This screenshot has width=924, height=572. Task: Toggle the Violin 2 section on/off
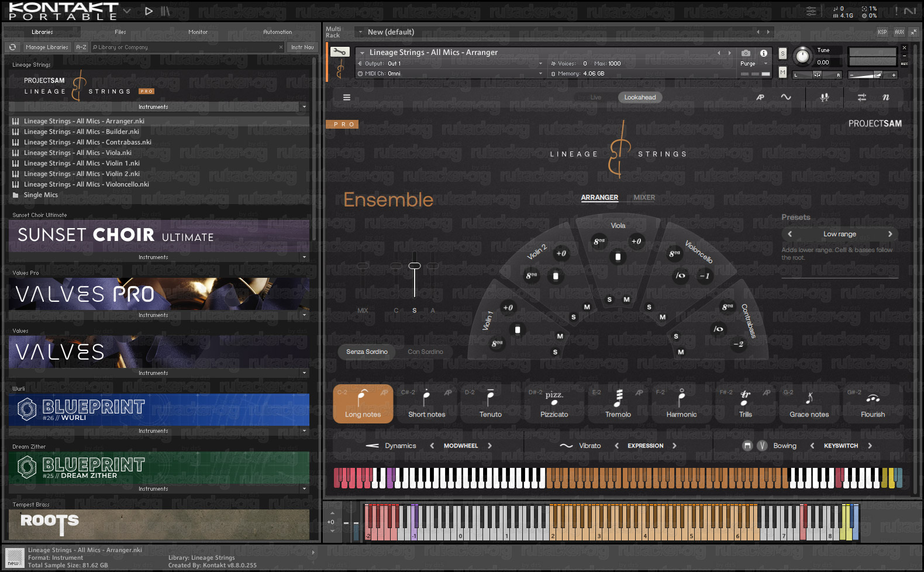coord(556,276)
